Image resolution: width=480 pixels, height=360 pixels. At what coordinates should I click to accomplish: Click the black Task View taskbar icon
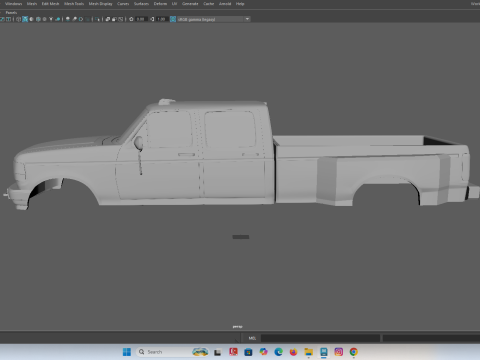(218, 352)
